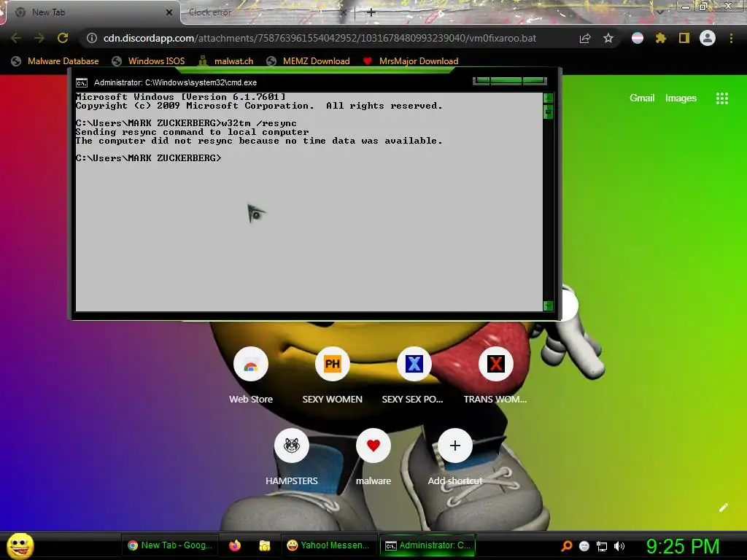
Task: Close the New Tab browser tab
Action: click(169, 12)
